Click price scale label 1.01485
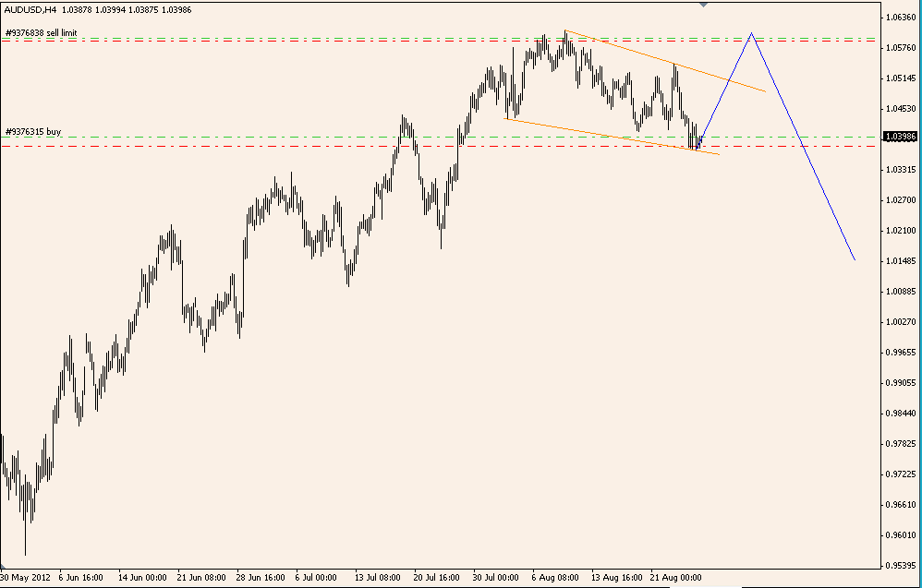The height and width of the screenshot is (588, 922). point(900,261)
